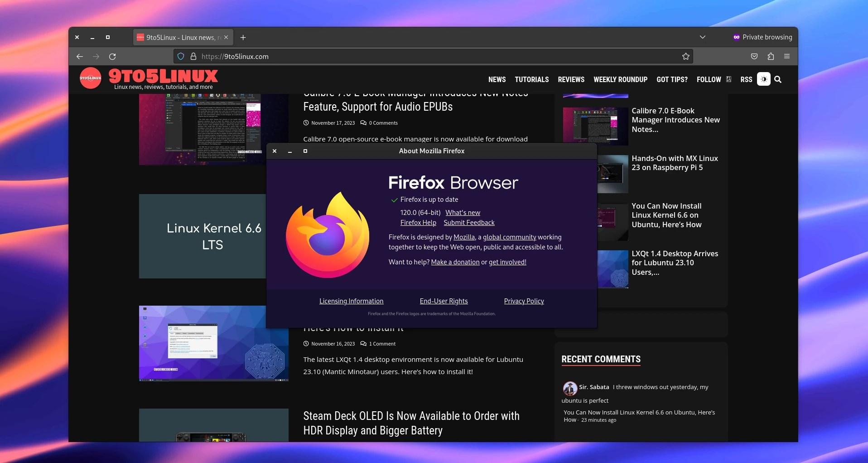Go back using the browser back arrow

pyautogui.click(x=80, y=57)
